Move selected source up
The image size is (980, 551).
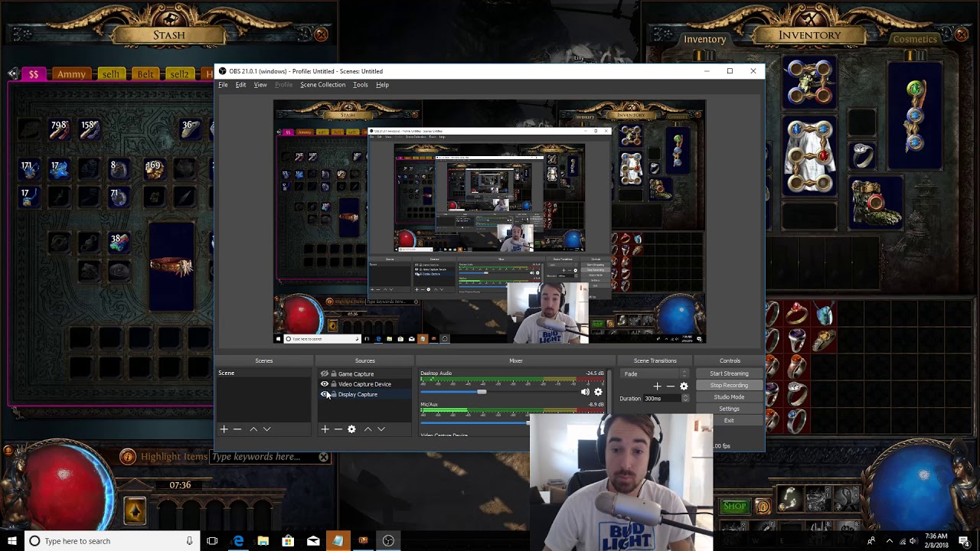367,429
